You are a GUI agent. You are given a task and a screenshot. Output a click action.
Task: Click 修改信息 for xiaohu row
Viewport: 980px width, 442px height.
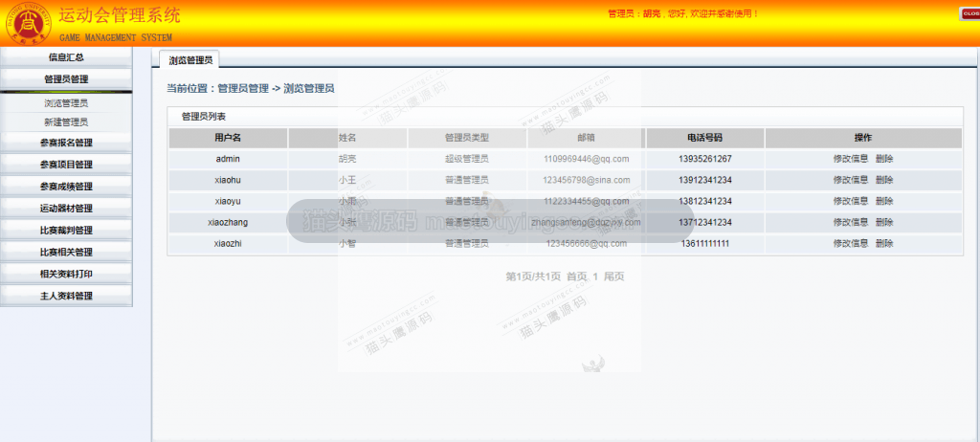[851, 180]
